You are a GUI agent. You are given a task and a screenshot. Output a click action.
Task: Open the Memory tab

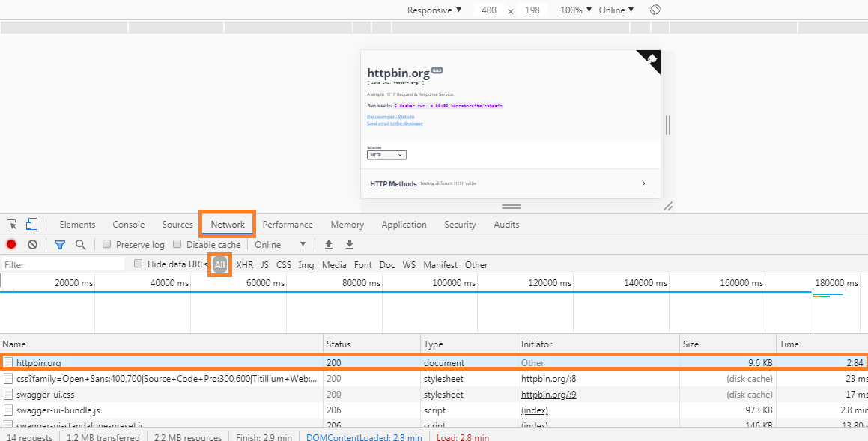(x=347, y=224)
